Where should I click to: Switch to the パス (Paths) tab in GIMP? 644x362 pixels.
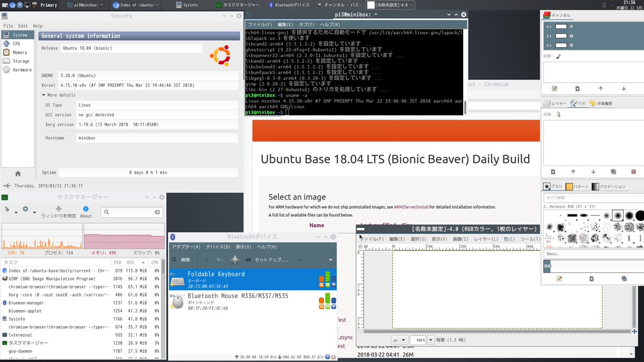[578, 103]
